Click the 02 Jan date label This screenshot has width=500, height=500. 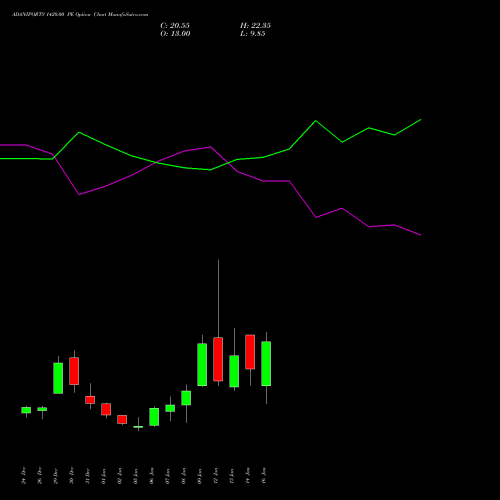(119, 476)
